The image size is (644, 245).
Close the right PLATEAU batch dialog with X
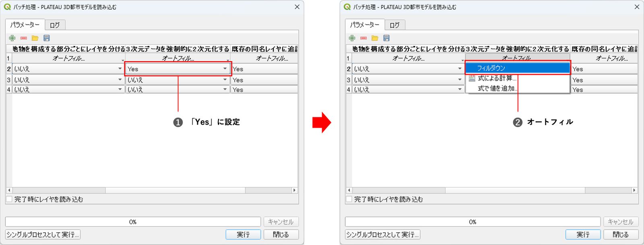pyautogui.click(x=637, y=7)
